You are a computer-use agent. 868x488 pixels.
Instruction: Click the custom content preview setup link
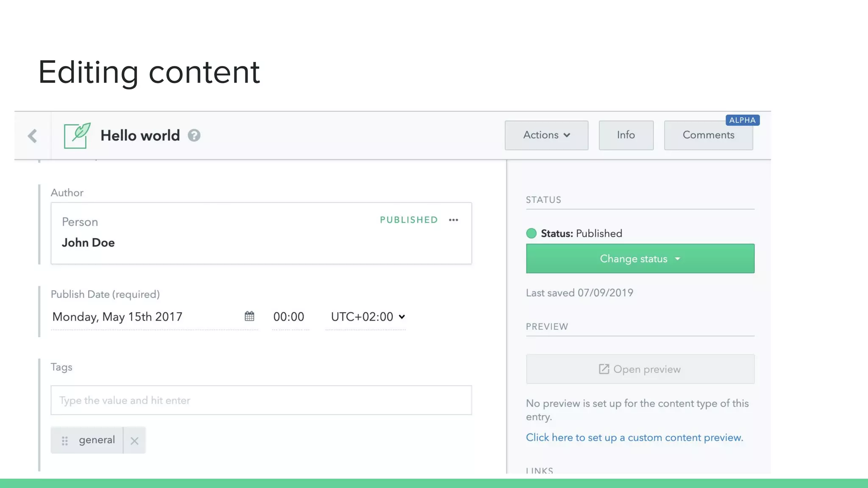(634, 438)
